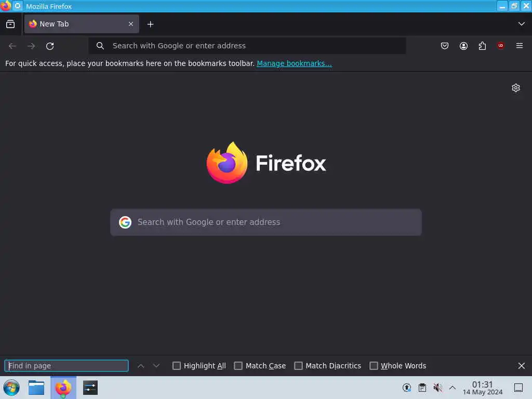The height and width of the screenshot is (399, 532).
Task: Close the New Tab tab
Action: click(x=130, y=24)
